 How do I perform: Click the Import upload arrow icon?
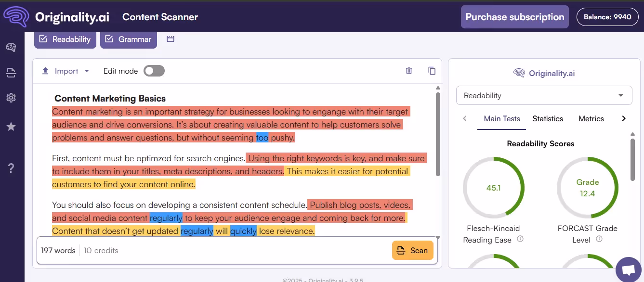[45, 71]
